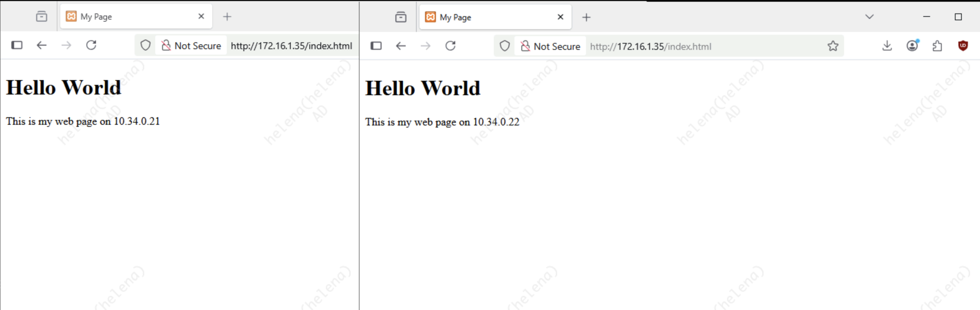The image size is (980, 310).
Task: Open the Extensions puzzle icon
Action: click(937, 46)
